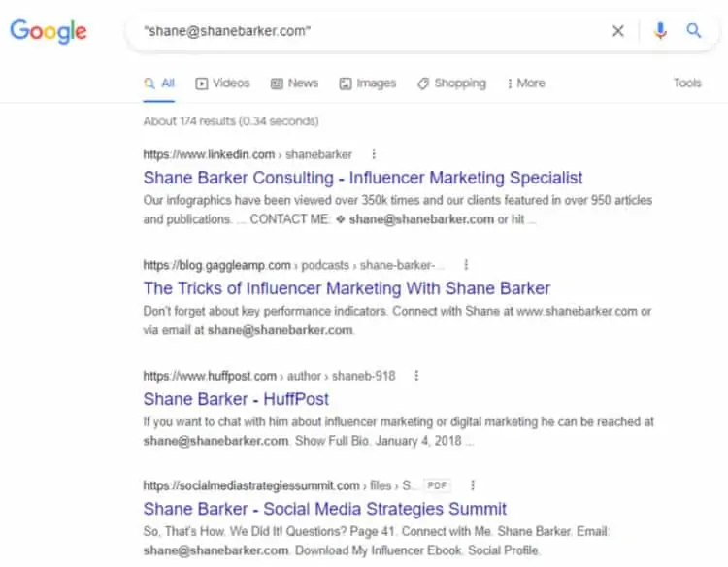Expand the More search categories menu
The image size is (728, 567).
[526, 83]
